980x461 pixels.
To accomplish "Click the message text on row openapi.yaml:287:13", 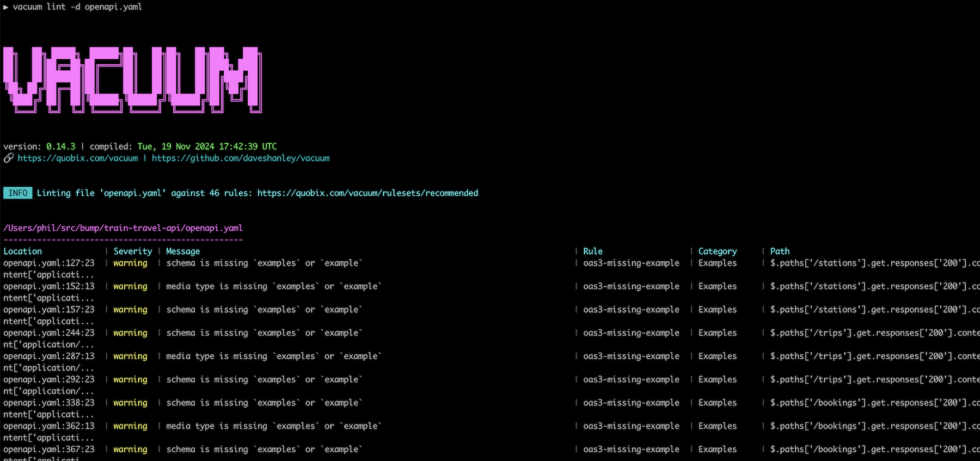I will pos(274,356).
